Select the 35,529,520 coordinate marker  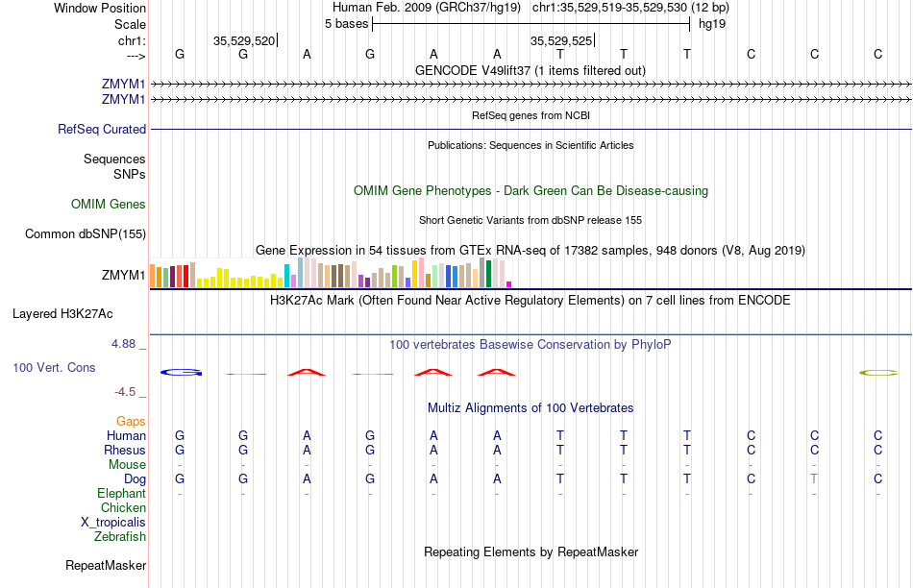tap(244, 40)
